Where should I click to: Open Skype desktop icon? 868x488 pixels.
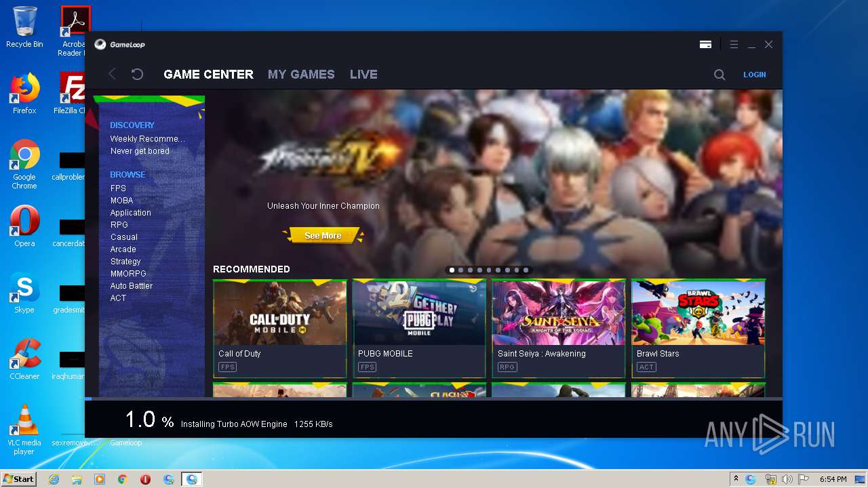pos(24,293)
